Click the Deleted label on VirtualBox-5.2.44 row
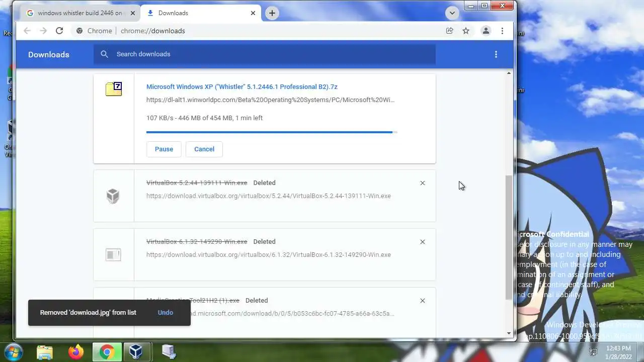This screenshot has width=644, height=362. (x=264, y=183)
